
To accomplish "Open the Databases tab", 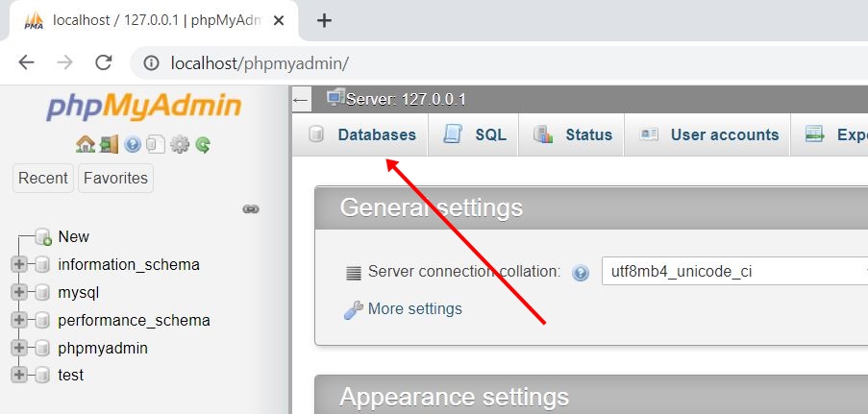I will point(360,135).
